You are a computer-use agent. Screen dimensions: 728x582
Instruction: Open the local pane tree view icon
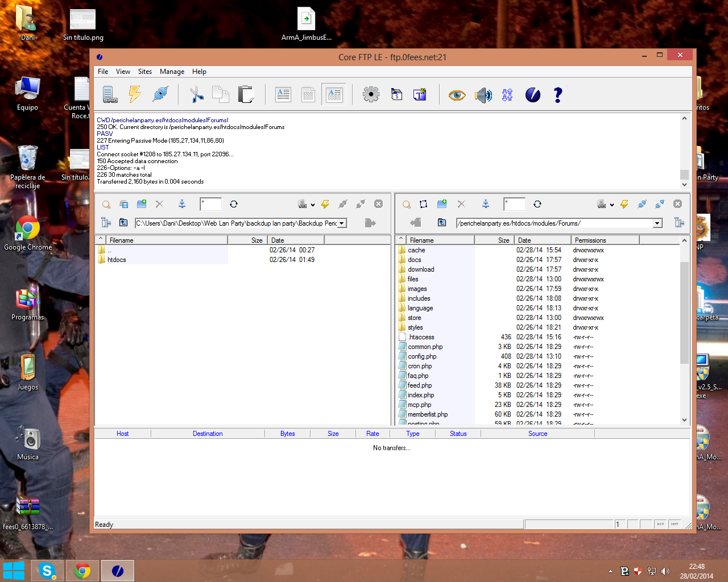pyautogui.click(x=106, y=222)
